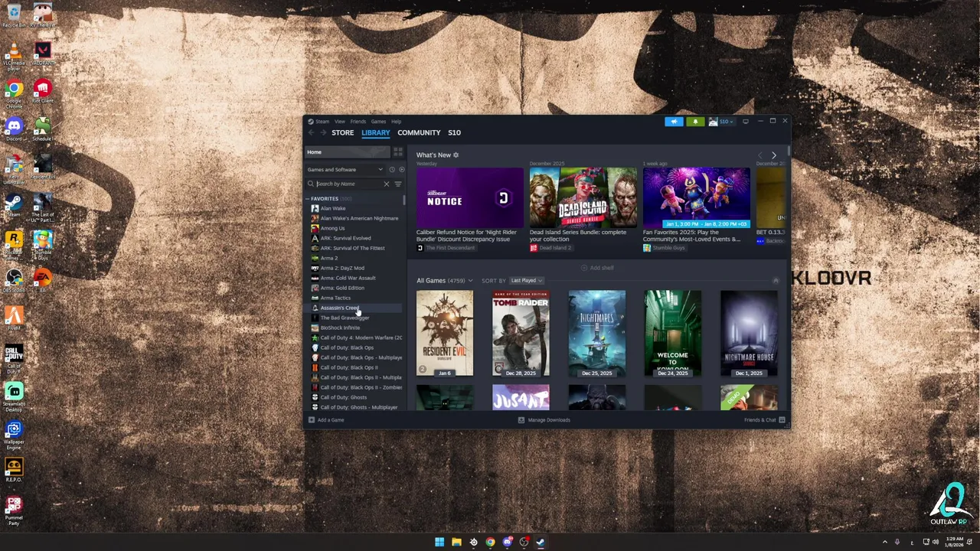Click the game list sidebar scrollbar
The height and width of the screenshot is (551, 980).
pyautogui.click(x=404, y=201)
